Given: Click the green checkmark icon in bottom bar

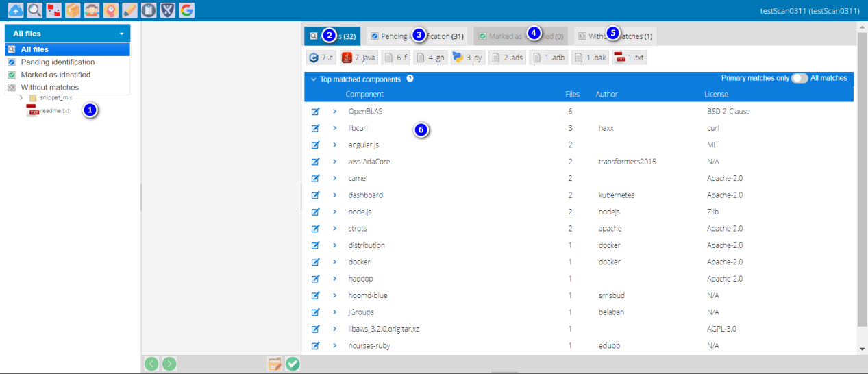Looking at the screenshot, I should tap(293, 364).
